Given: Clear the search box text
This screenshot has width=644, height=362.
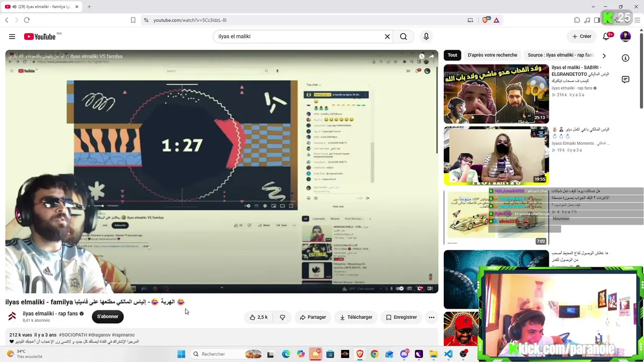Looking at the screenshot, I should 387,36.
